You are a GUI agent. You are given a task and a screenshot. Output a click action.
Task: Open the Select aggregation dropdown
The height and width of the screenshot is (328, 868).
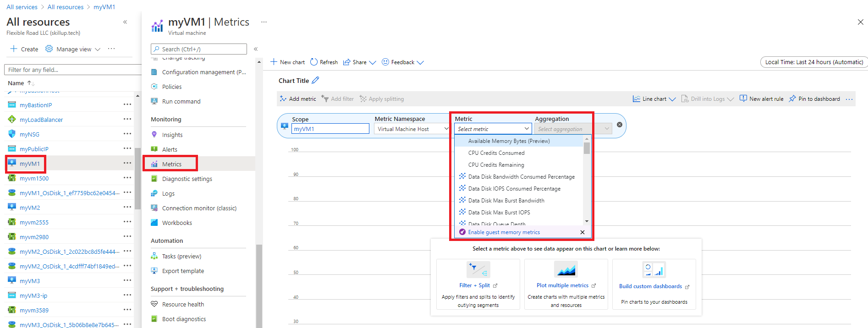(x=573, y=129)
